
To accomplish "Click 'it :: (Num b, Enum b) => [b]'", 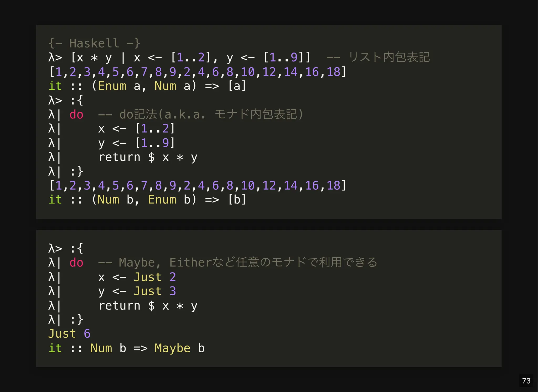I will 147,200.
